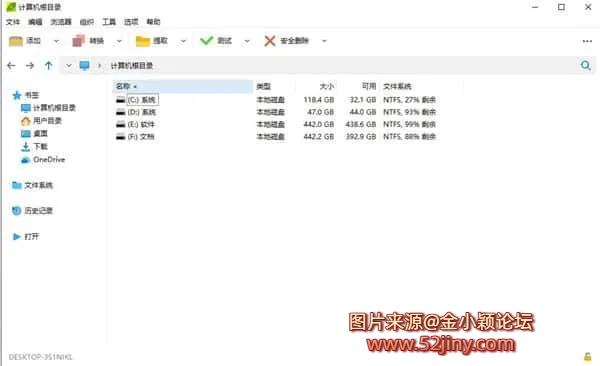
Task: Click the green checkmark 测试 icon
Action: pos(206,40)
